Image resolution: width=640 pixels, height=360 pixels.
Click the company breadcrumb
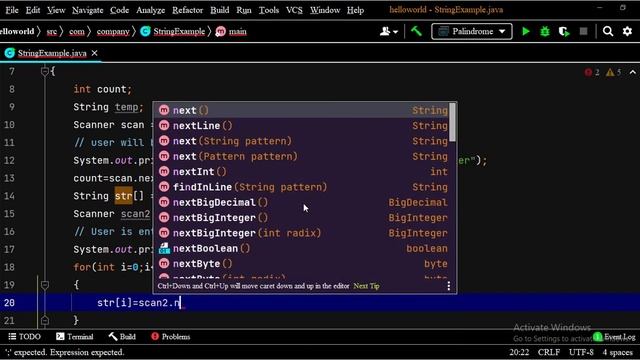(x=113, y=31)
